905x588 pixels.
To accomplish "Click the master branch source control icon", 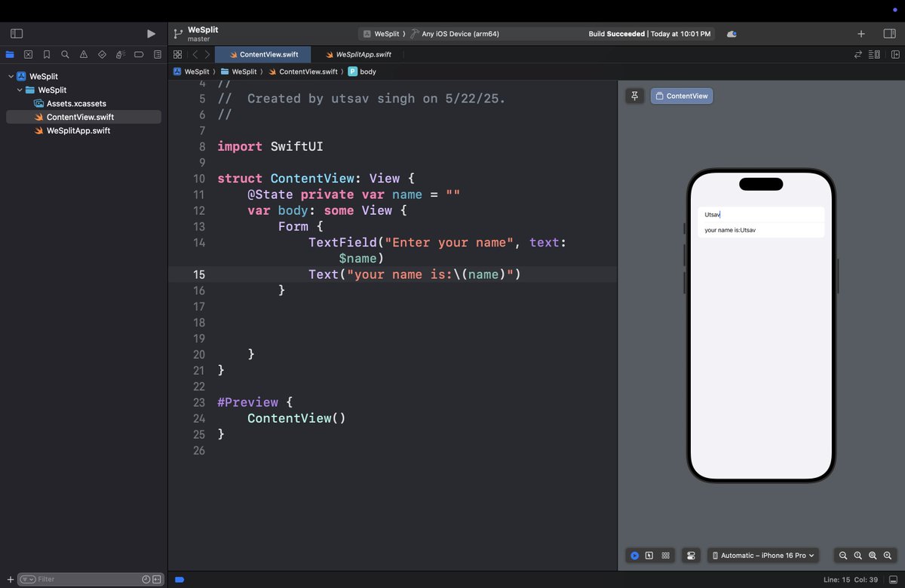I will coord(178,34).
